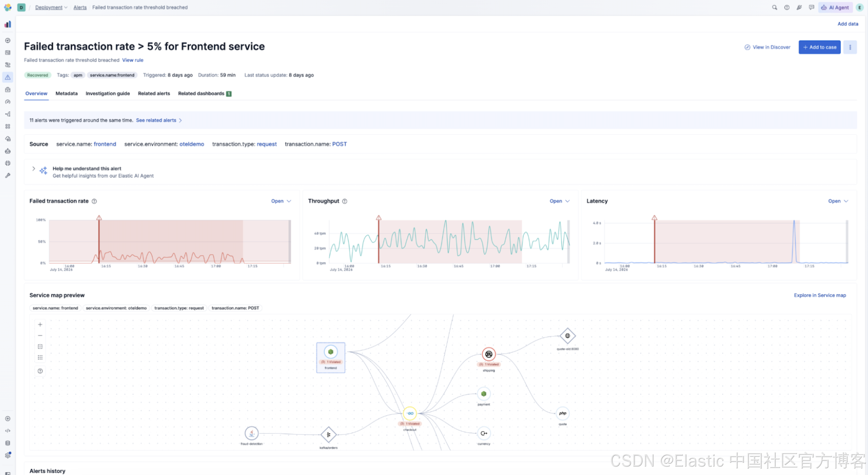Switch to the Overview tab
The height and width of the screenshot is (475, 868).
click(36, 93)
